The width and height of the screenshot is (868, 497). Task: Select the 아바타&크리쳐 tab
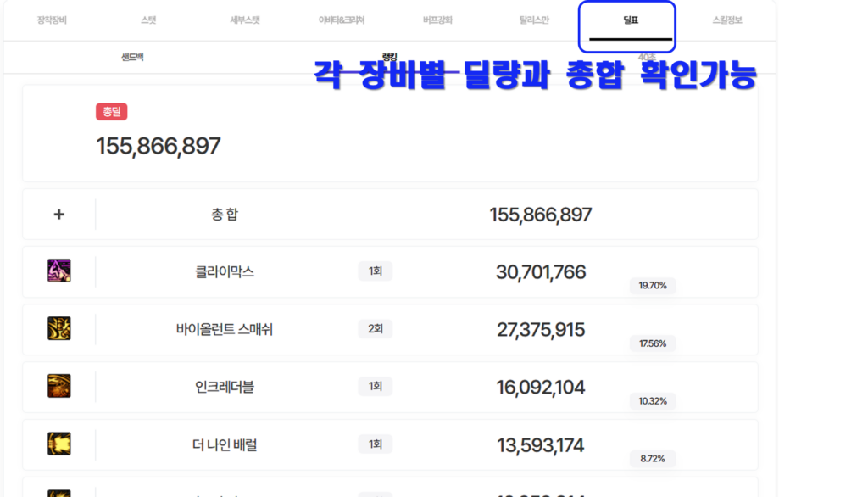(x=341, y=20)
